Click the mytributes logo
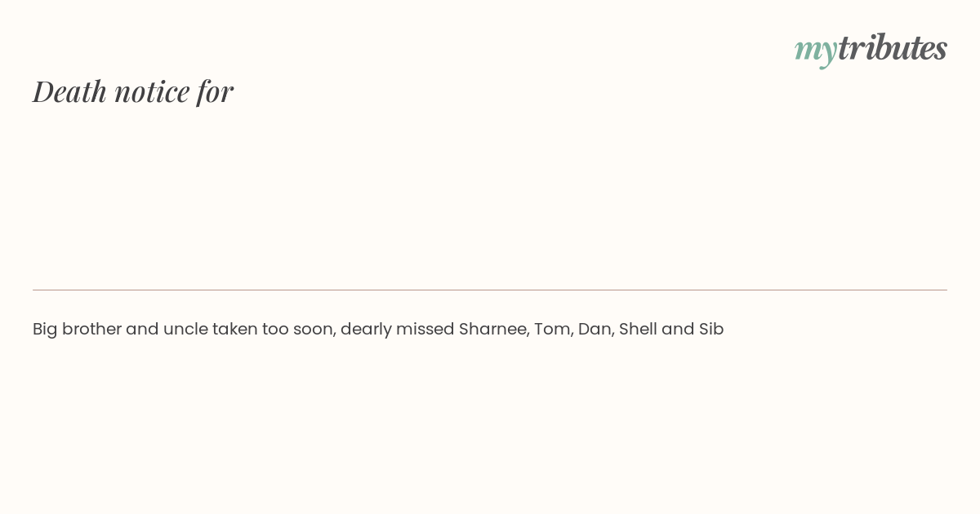Screen dimensions: 980x514 (871, 49)
